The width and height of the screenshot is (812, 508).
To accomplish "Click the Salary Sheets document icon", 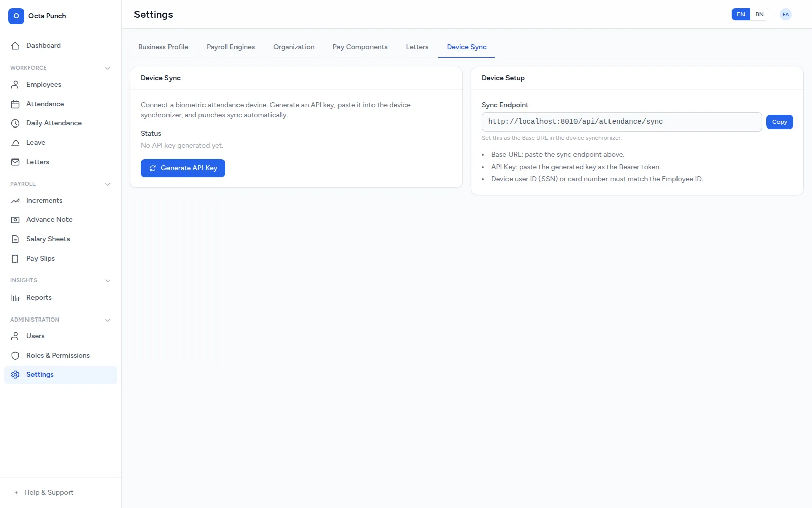I will click(15, 239).
